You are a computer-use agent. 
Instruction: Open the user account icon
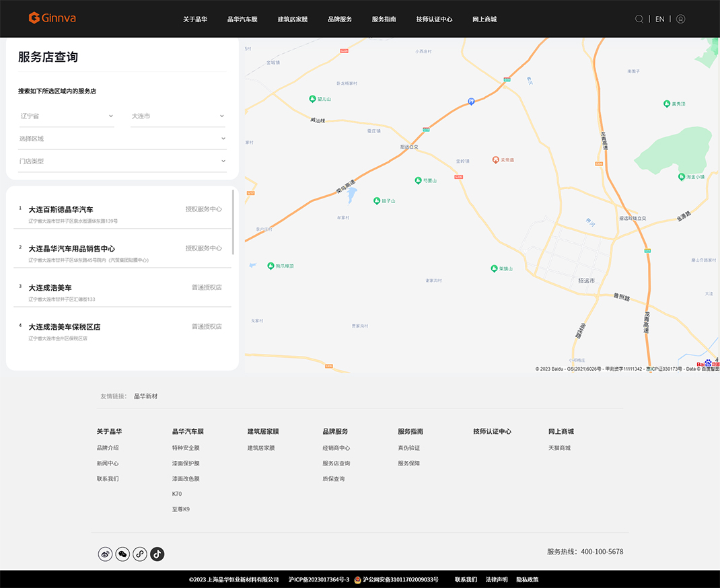click(x=680, y=19)
